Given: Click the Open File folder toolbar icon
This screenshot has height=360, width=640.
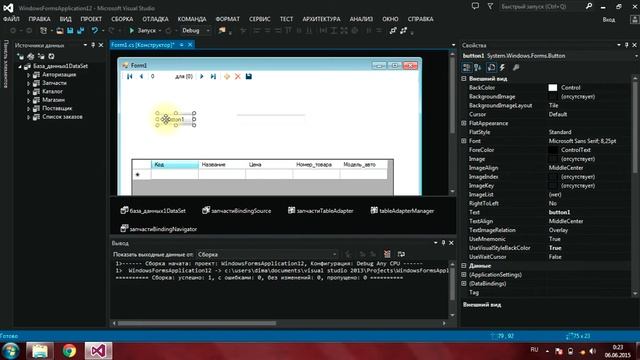Looking at the screenshot, I should [x=60, y=31].
